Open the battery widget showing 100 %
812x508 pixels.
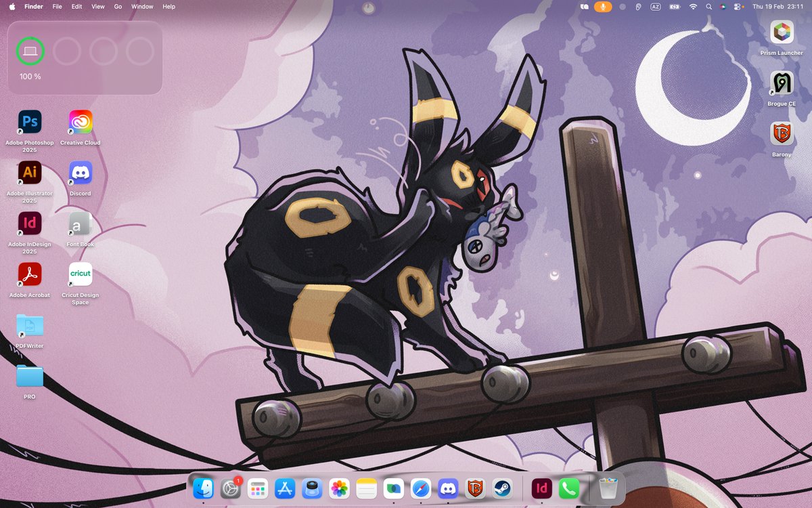tap(85, 58)
